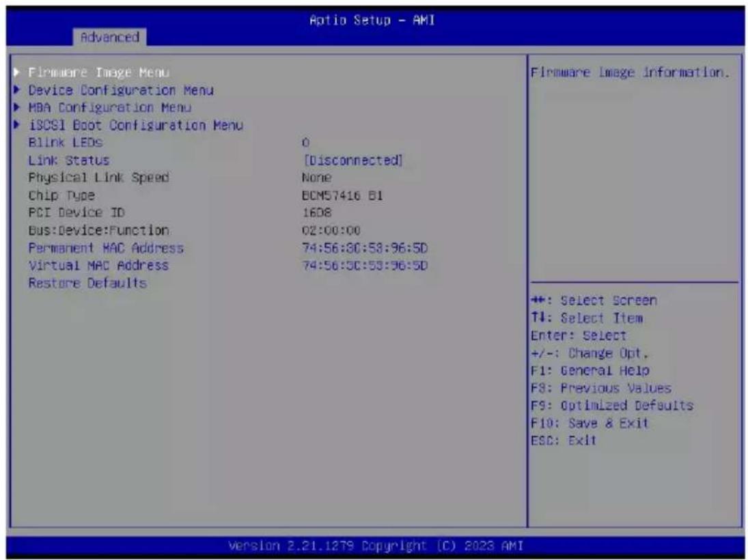Click the Chip Type label
This screenshot has height=560, width=748.
click(x=61, y=195)
